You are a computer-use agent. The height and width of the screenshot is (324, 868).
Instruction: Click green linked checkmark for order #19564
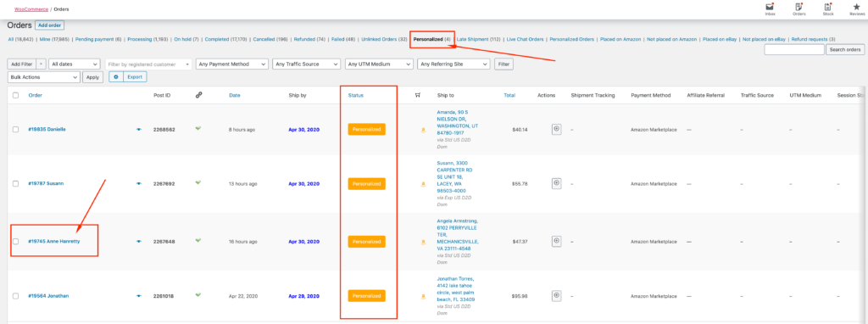tap(198, 295)
